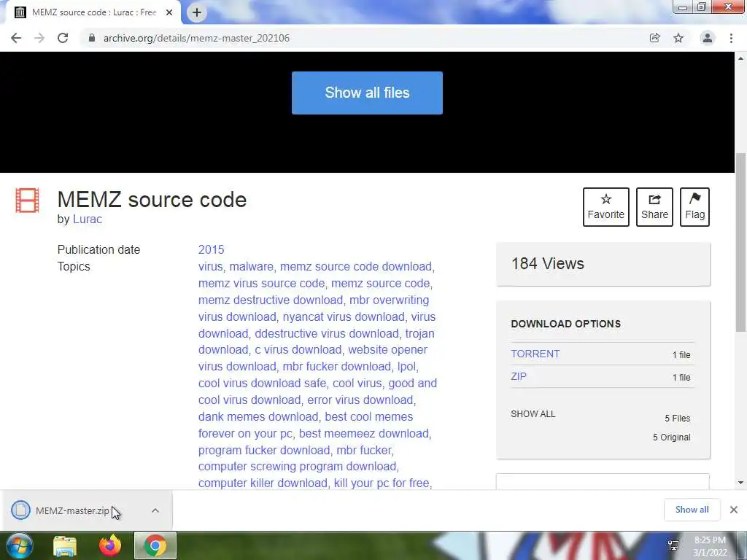Bookmark this page with the star icon
This screenshot has height=560, width=747.
coord(678,38)
